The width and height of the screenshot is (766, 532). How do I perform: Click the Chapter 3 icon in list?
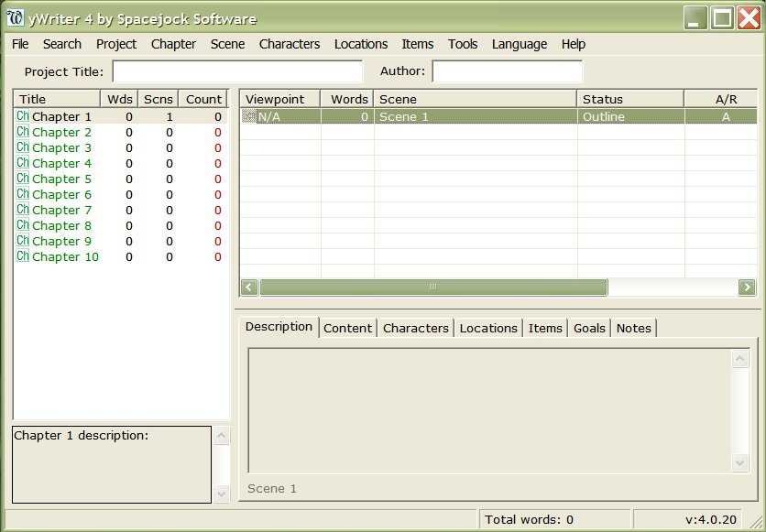tap(23, 148)
